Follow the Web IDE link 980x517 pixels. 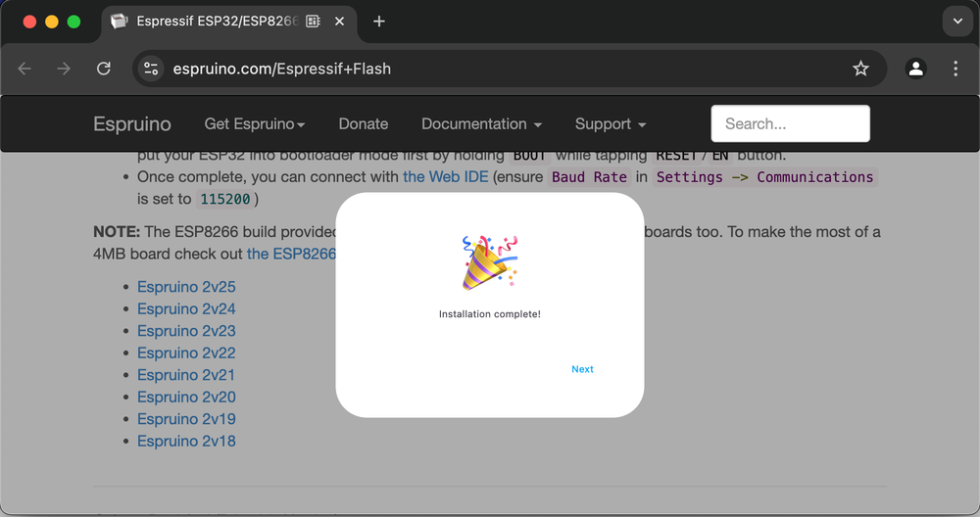[446, 176]
